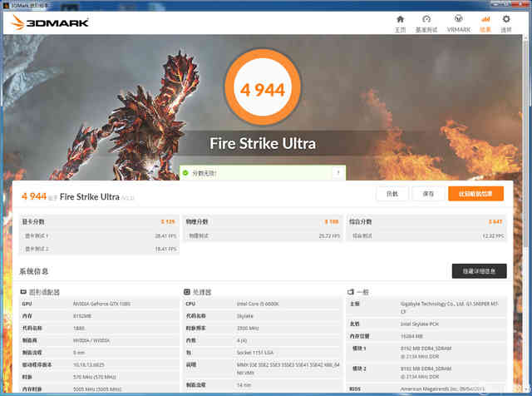
Task: Select the Skylake code name value
Action: (x=245, y=316)
